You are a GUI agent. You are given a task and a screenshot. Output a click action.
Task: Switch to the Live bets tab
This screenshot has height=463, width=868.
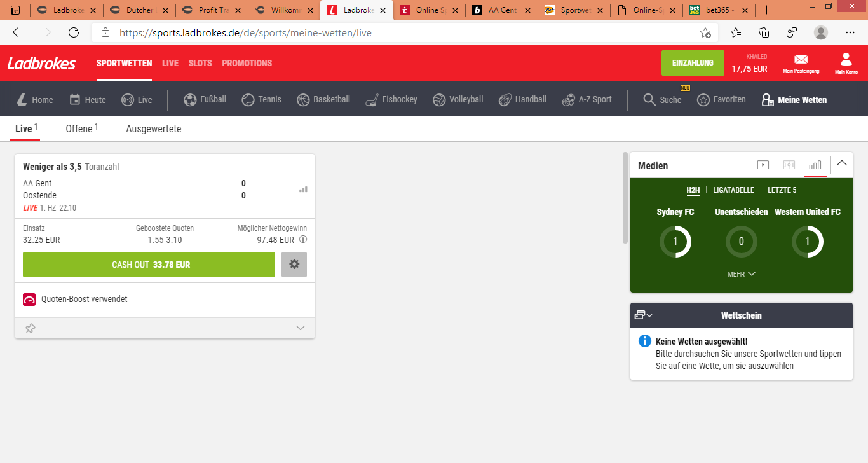(x=26, y=128)
